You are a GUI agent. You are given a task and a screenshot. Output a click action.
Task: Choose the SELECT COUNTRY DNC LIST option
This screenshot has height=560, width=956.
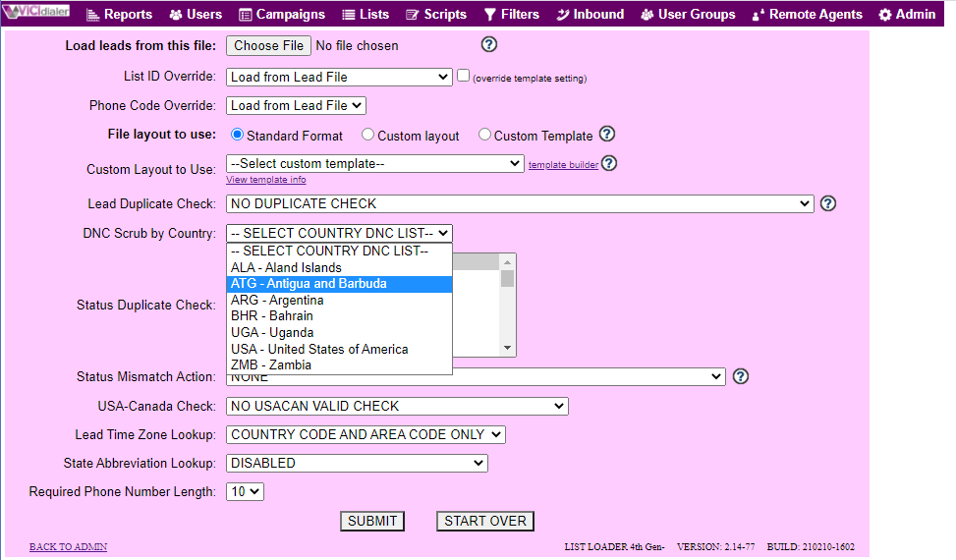(x=340, y=252)
